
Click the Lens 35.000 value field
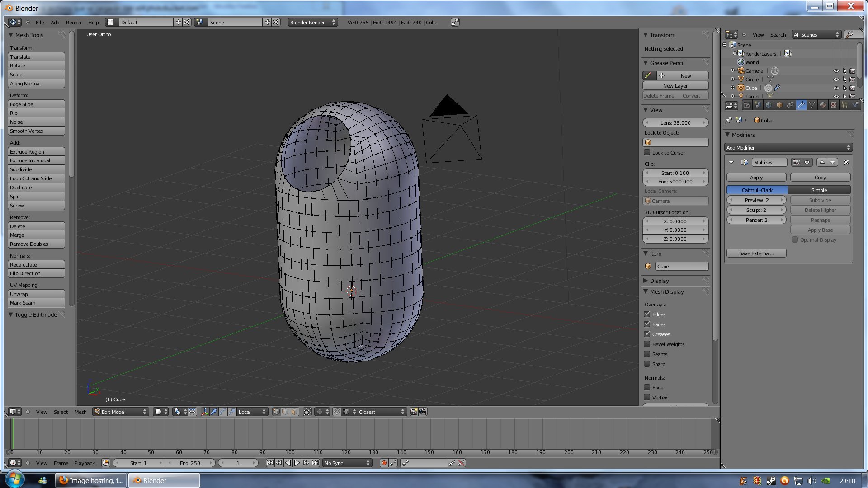coord(675,122)
